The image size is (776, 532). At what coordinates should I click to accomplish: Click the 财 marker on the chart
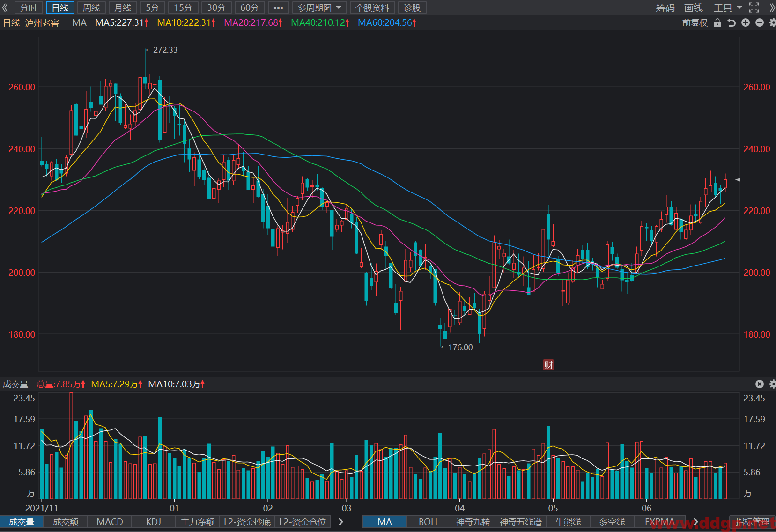548,365
